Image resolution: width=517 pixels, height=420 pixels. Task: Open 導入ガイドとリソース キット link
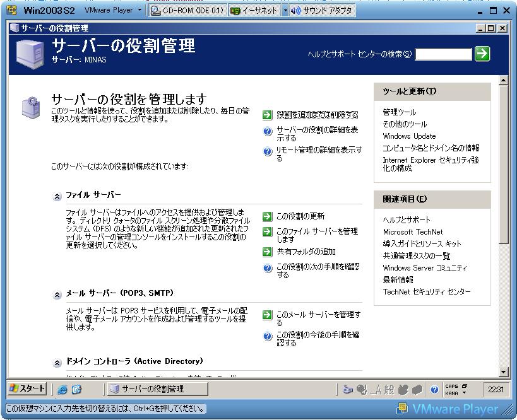(x=422, y=244)
